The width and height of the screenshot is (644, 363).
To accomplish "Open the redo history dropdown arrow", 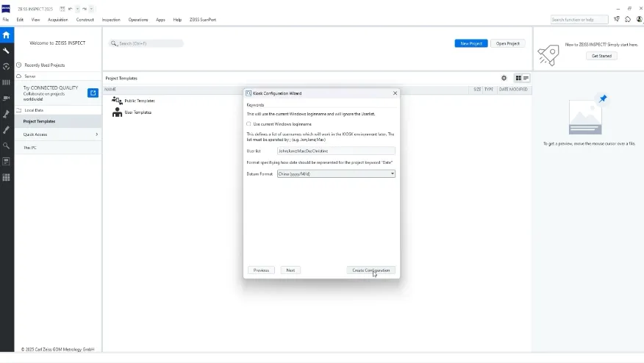I will 91,9.
